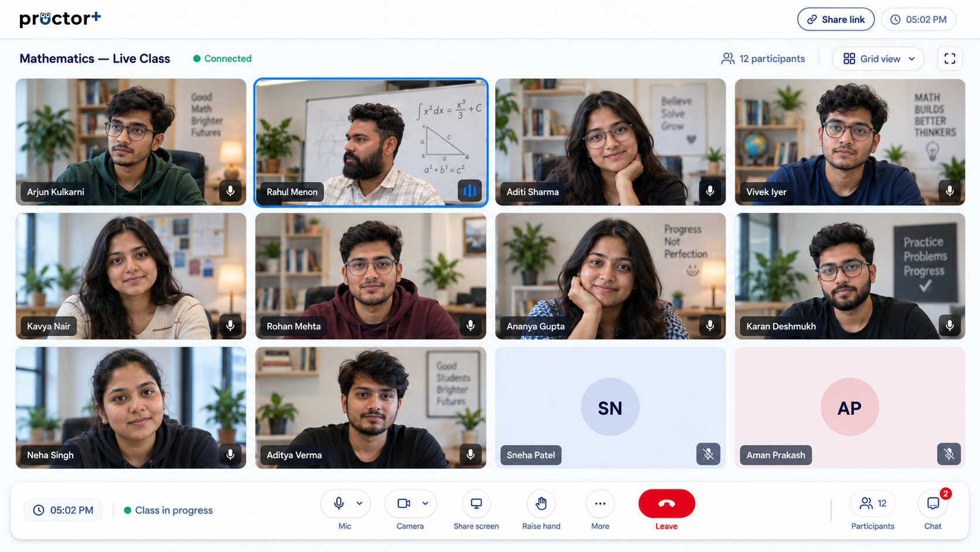Click mic icon on Aditi Sharma's tile

click(x=710, y=191)
